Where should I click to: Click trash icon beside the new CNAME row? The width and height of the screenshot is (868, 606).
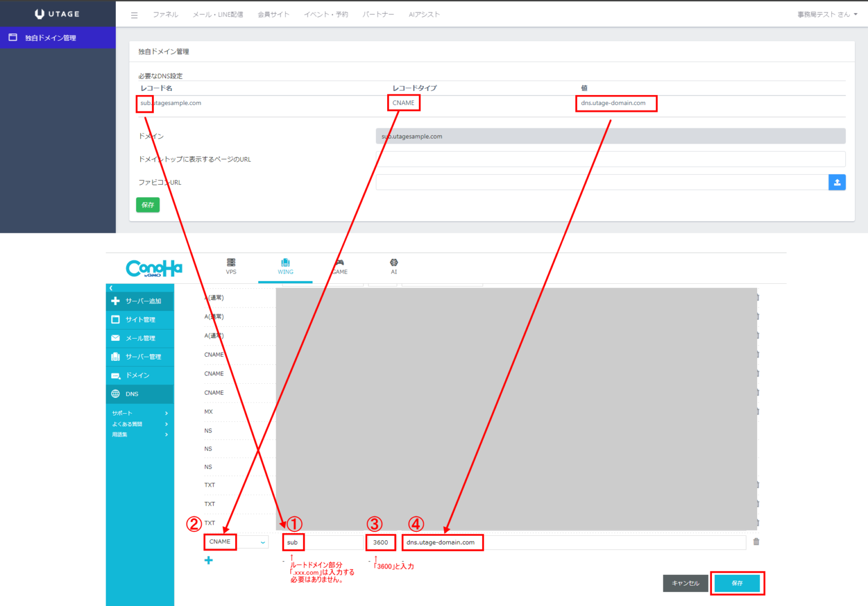(x=756, y=542)
